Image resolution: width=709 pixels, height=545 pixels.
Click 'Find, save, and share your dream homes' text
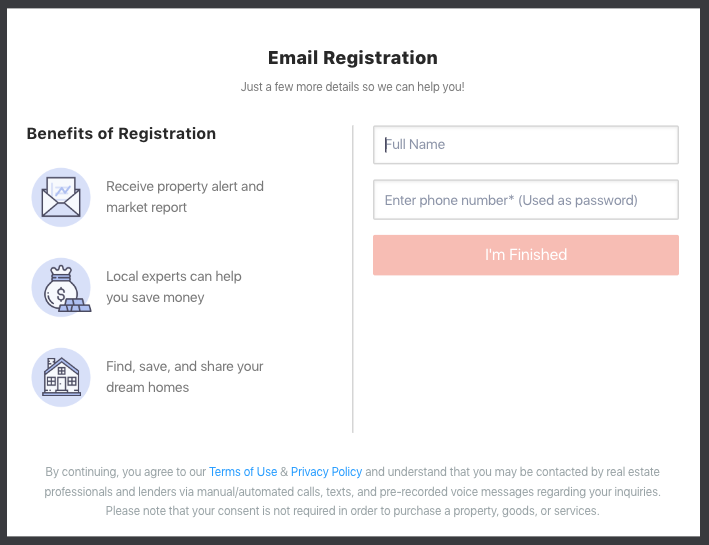click(185, 377)
